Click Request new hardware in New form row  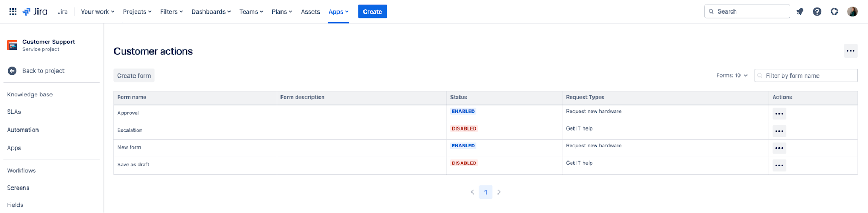pyautogui.click(x=593, y=146)
